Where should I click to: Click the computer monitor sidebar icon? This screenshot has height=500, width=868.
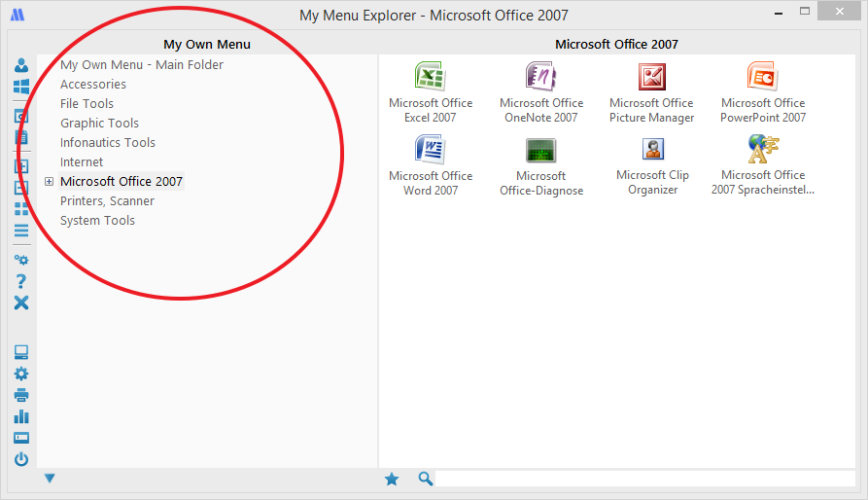pyautogui.click(x=21, y=352)
